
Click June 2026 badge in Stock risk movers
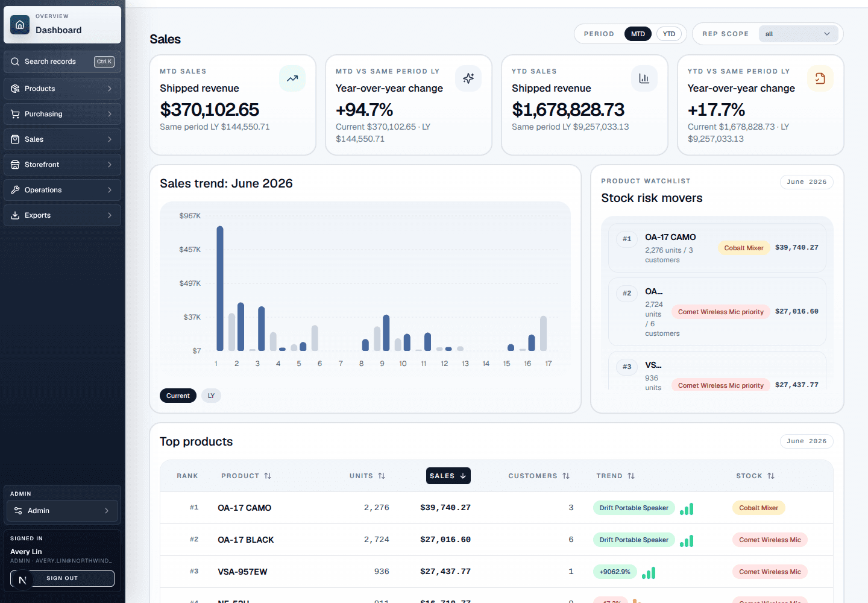[x=807, y=182]
